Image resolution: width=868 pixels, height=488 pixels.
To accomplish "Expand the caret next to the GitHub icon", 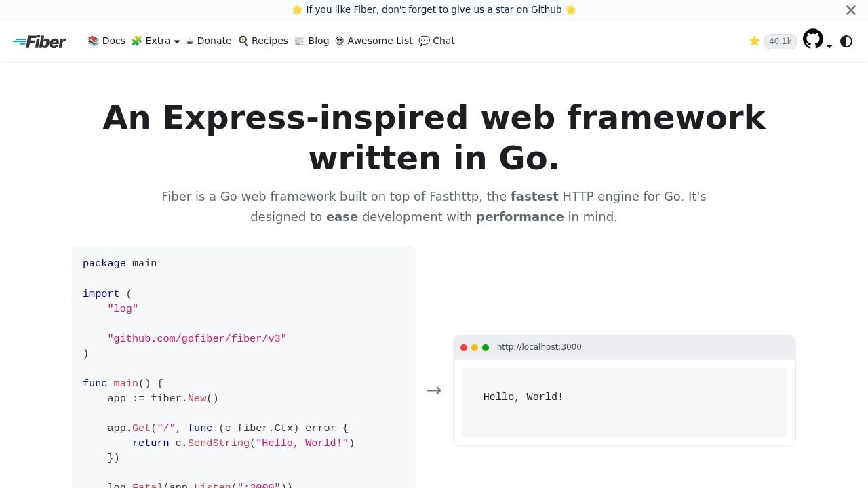I will (x=829, y=46).
